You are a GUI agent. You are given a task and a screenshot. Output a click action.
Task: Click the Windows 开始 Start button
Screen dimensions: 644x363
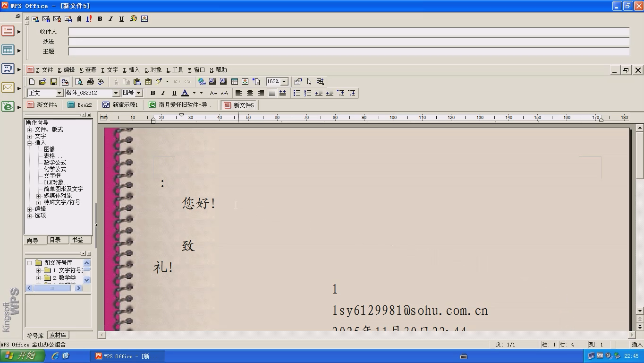point(23,356)
